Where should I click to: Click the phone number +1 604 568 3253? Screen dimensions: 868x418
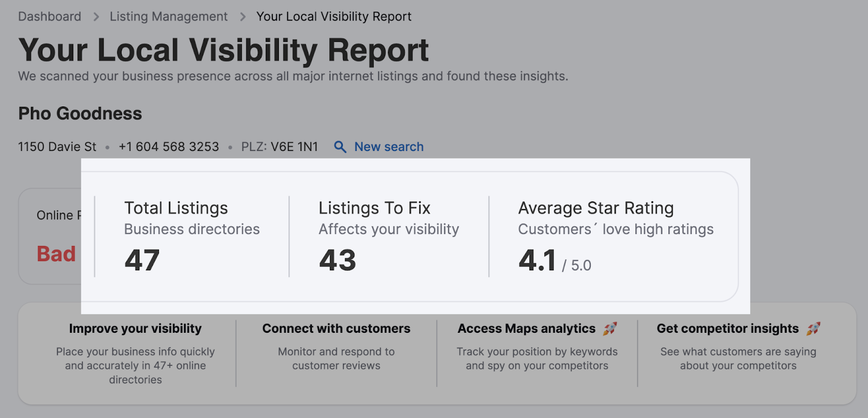[169, 147]
